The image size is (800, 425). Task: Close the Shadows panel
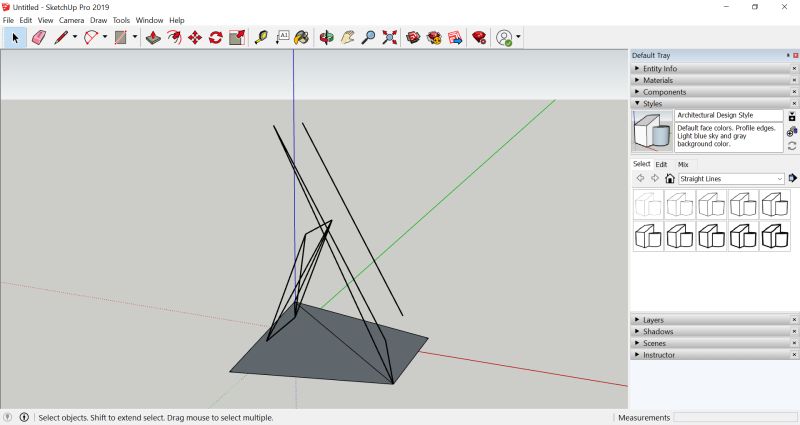click(x=794, y=332)
